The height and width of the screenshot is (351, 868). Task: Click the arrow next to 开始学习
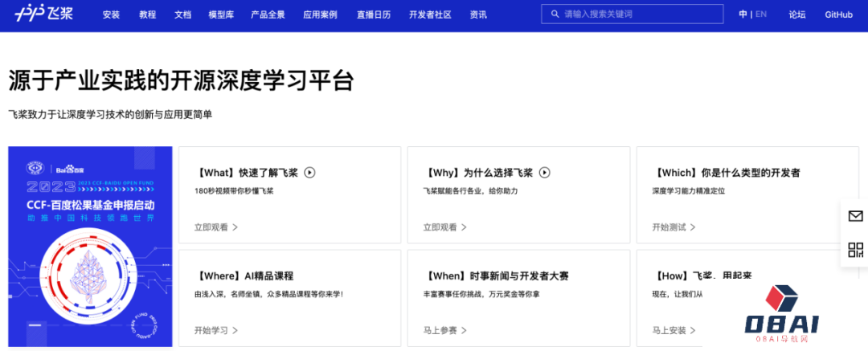tap(235, 330)
